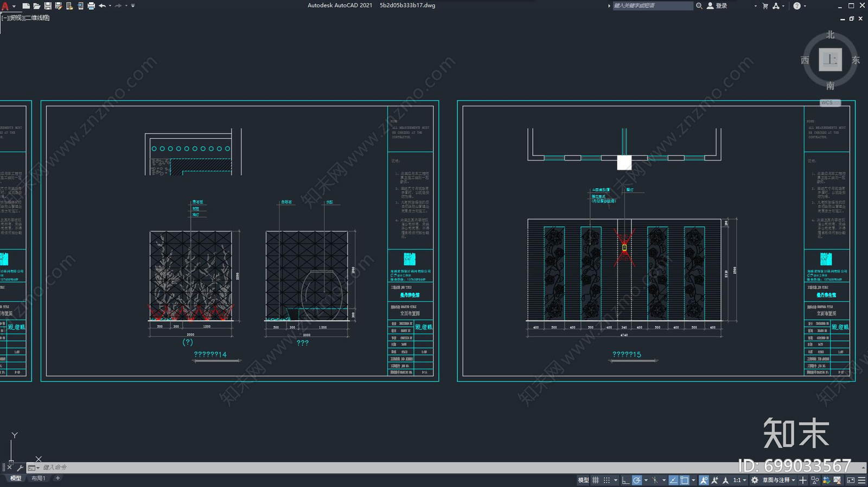Click the command line input field
This screenshot has height=487, width=868.
pyautogui.click(x=434, y=467)
